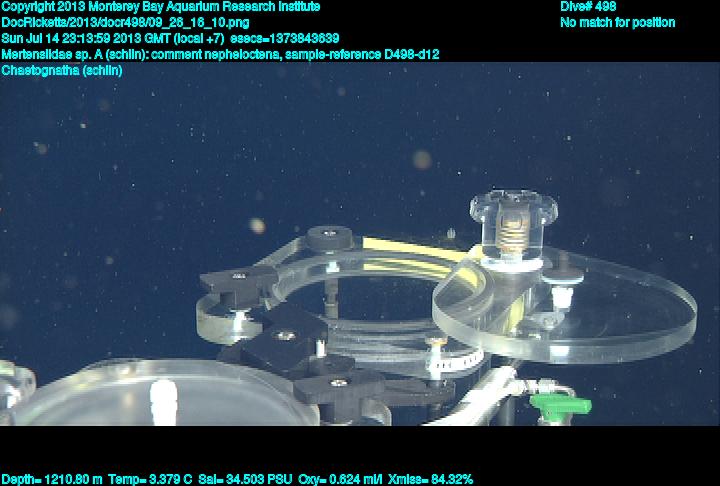Click the Mertensiidae sp. A annotation
The width and height of the screenshot is (720, 486).
pos(220,54)
